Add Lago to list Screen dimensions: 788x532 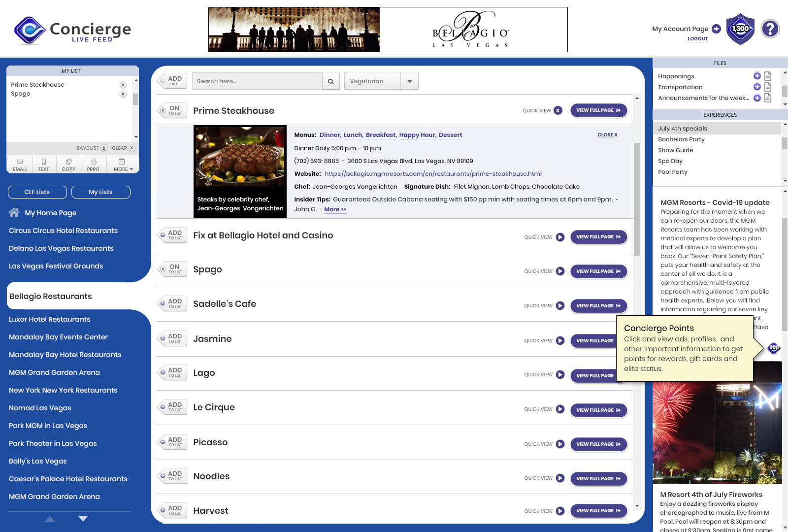tap(172, 372)
